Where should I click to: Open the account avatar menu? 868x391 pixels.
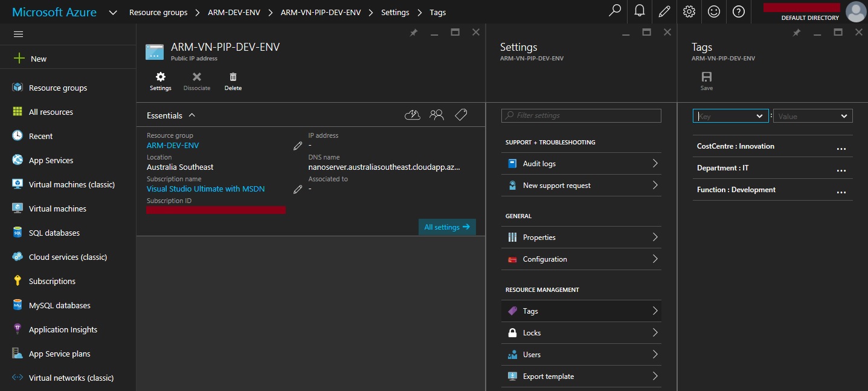pyautogui.click(x=855, y=12)
